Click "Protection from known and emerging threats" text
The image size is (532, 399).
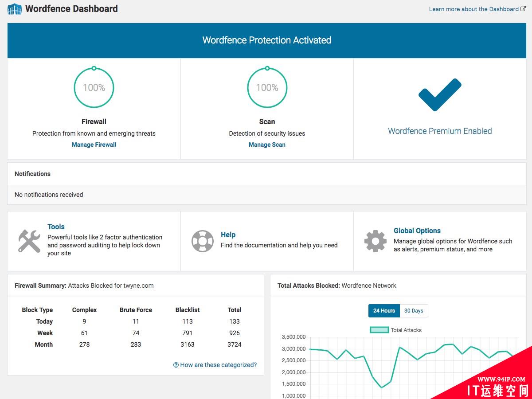click(94, 133)
